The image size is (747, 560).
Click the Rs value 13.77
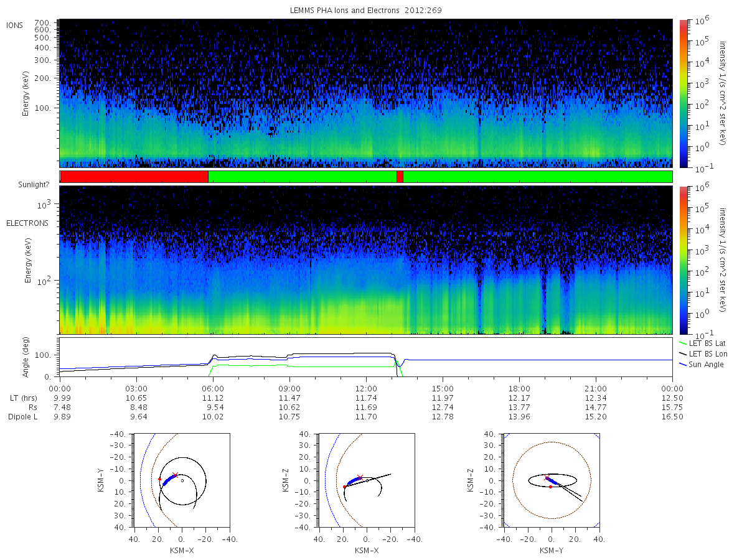click(x=519, y=407)
